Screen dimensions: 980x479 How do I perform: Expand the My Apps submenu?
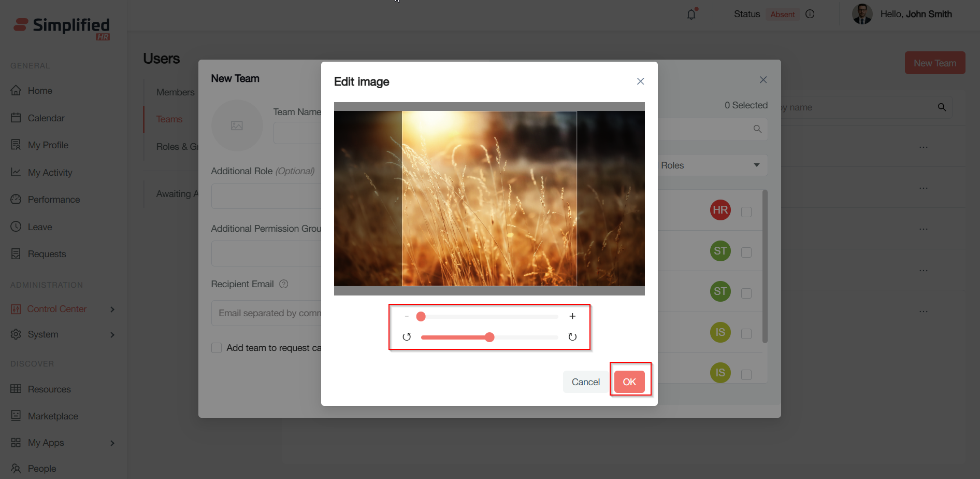tap(112, 443)
